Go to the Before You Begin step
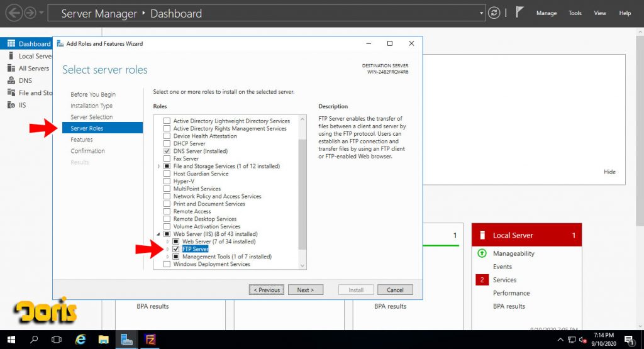This screenshot has width=644, height=349. 93,94
